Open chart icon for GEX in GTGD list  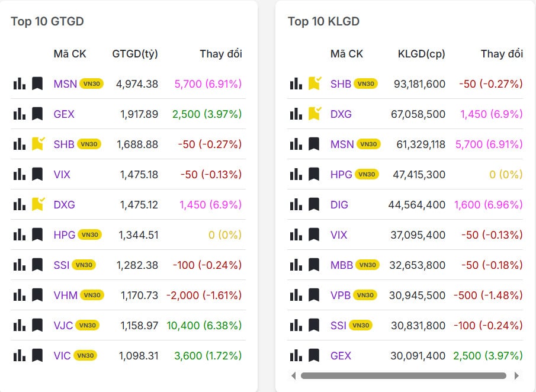pos(20,114)
